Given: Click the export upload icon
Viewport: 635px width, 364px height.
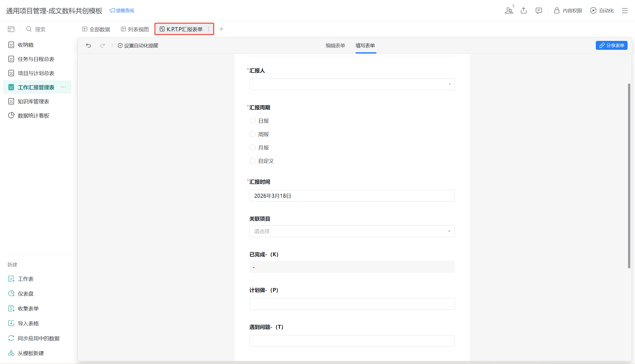Looking at the screenshot, I should pyautogui.click(x=524, y=10).
